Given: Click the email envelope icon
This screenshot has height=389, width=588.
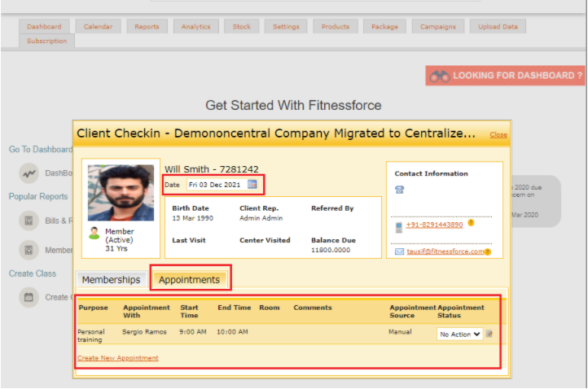Looking at the screenshot, I should pyautogui.click(x=399, y=251).
